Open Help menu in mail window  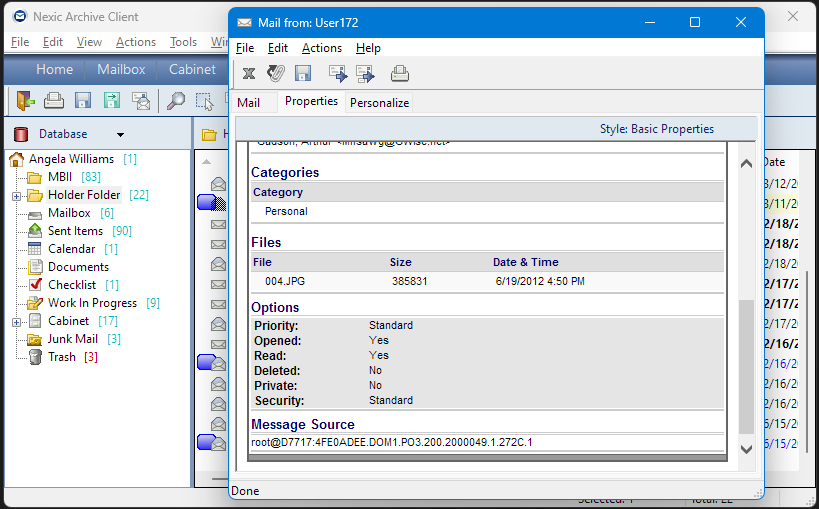[368, 48]
